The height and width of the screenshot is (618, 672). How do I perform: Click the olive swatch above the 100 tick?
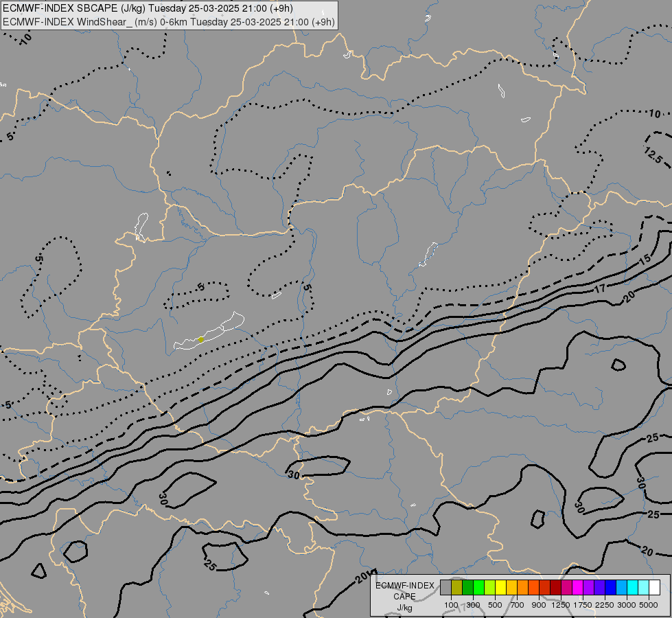click(x=457, y=587)
